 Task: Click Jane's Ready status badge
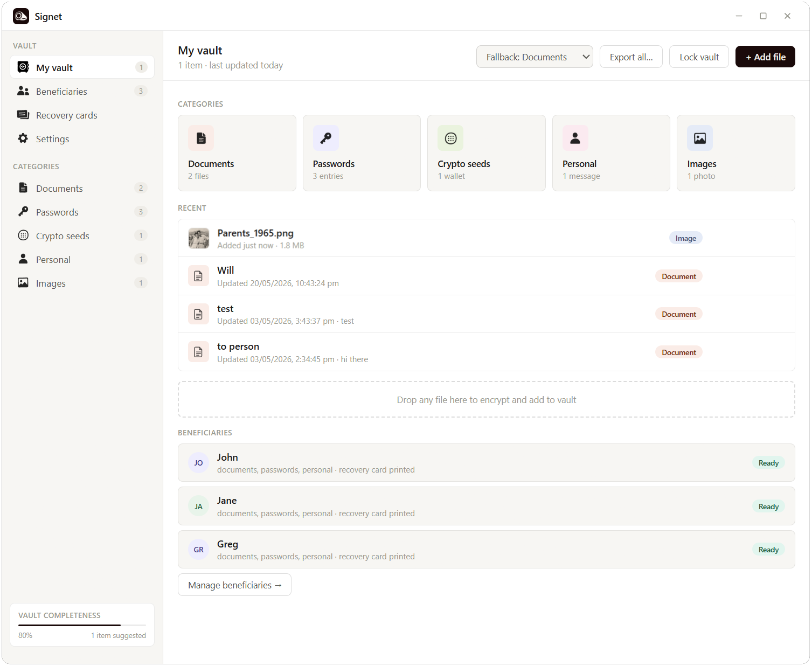point(768,507)
